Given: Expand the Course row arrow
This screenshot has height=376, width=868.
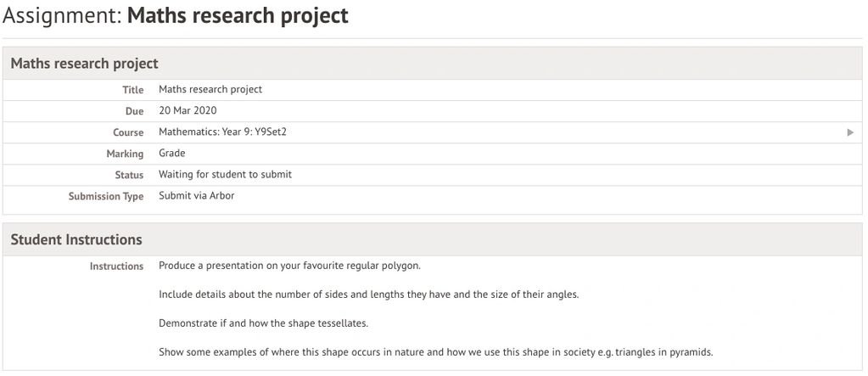Looking at the screenshot, I should pyautogui.click(x=850, y=132).
